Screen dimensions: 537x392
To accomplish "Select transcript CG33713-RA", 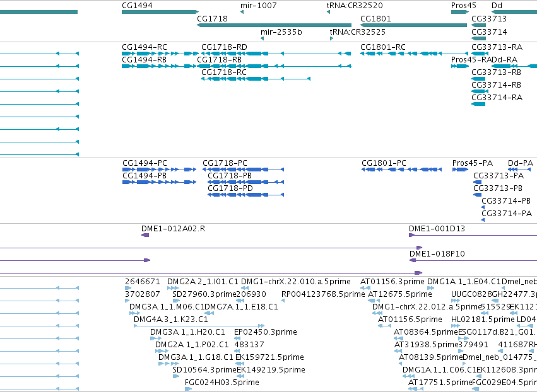I will click(x=480, y=54).
